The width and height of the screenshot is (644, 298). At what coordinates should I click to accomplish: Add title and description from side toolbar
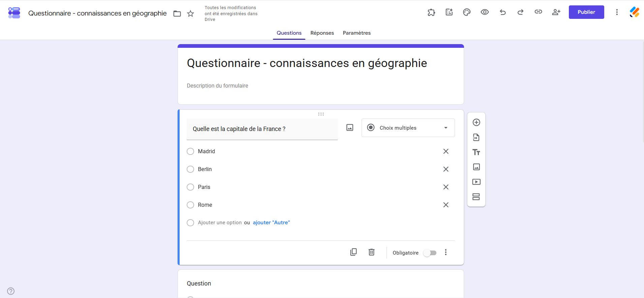[x=476, y=152]
